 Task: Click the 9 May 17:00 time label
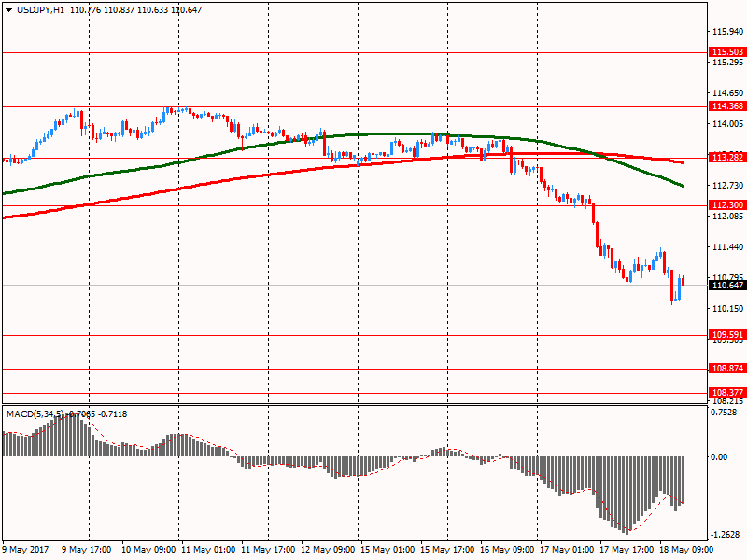click(86, 550)
